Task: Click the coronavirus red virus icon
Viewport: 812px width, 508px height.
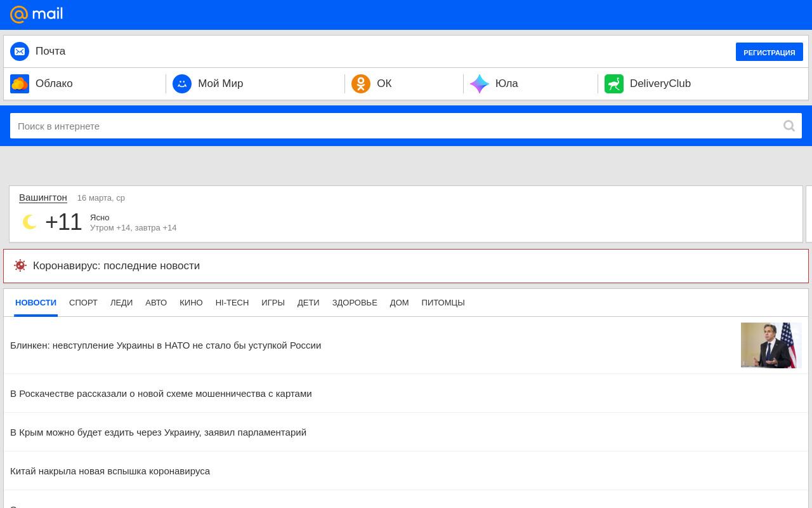Action: click(x=20, y=265)
